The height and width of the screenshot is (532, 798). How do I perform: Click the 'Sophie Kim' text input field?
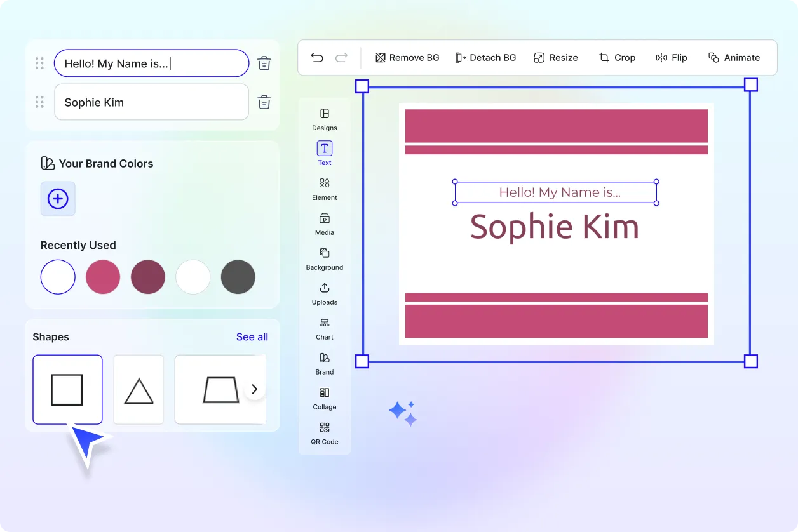click(151, 102)
